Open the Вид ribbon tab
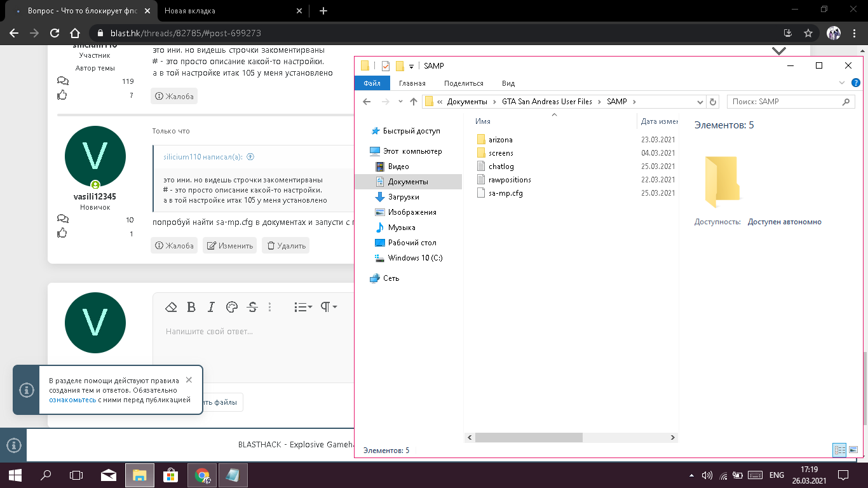 (508, 83)
